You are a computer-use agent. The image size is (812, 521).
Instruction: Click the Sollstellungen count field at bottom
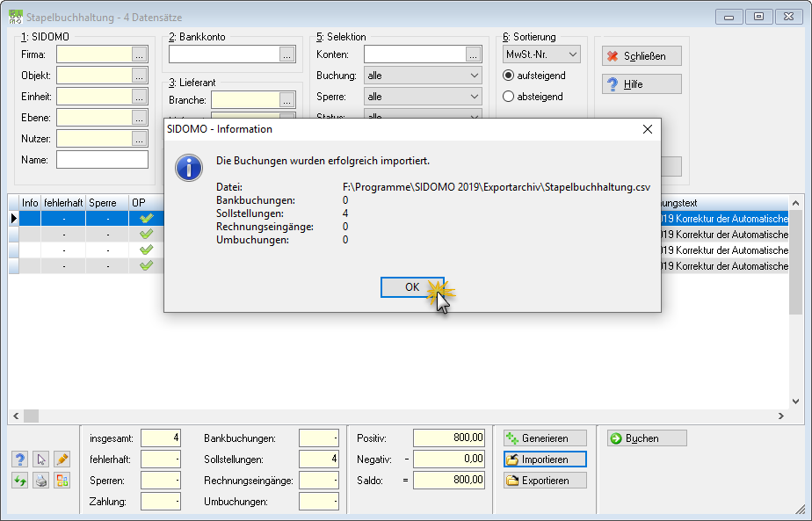pos(319,459)
